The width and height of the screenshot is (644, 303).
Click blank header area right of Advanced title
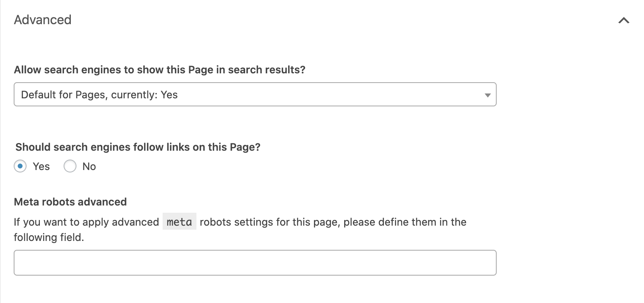(x=322, y=20)
